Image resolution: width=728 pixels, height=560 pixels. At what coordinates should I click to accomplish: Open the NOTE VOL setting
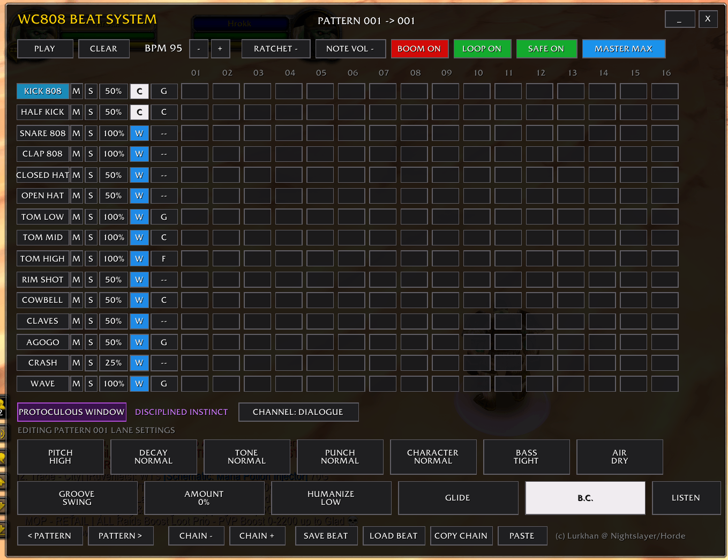coord(350,49)
